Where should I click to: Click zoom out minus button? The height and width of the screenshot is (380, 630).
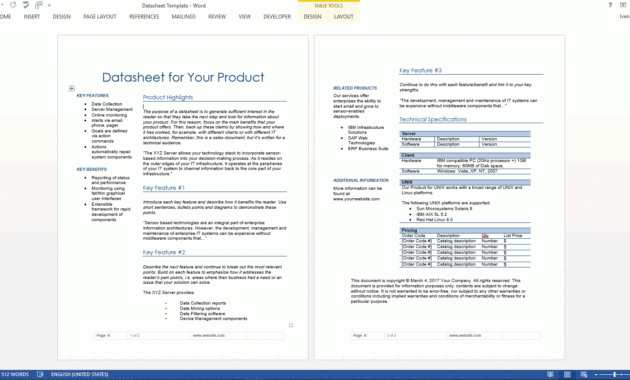(596, 374)
